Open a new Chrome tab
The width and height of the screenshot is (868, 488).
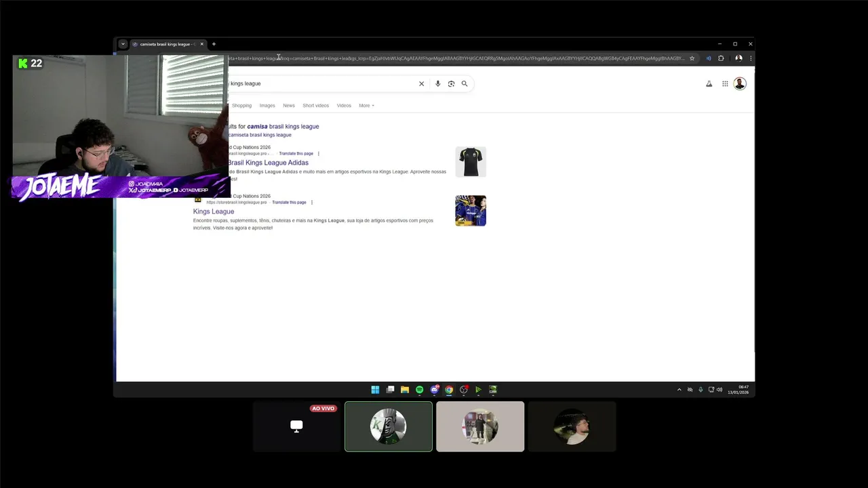214,44
